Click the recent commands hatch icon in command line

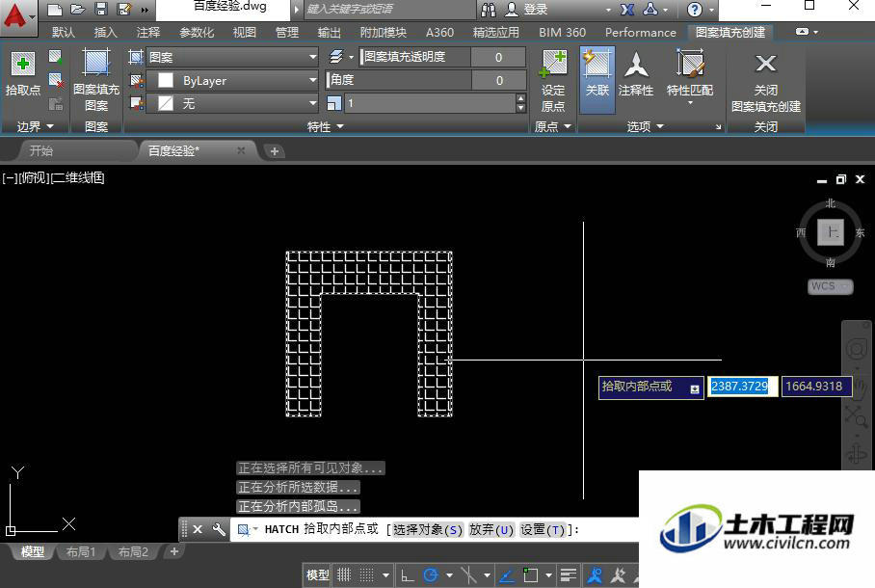click(245, 529)
